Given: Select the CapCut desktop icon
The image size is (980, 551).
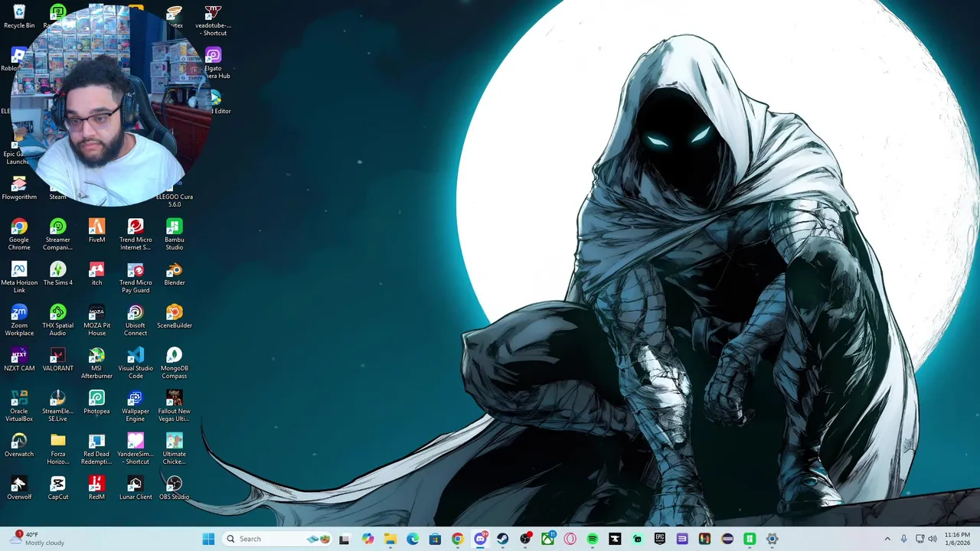Looking at the screenshot, I should [x=57, y=487].
